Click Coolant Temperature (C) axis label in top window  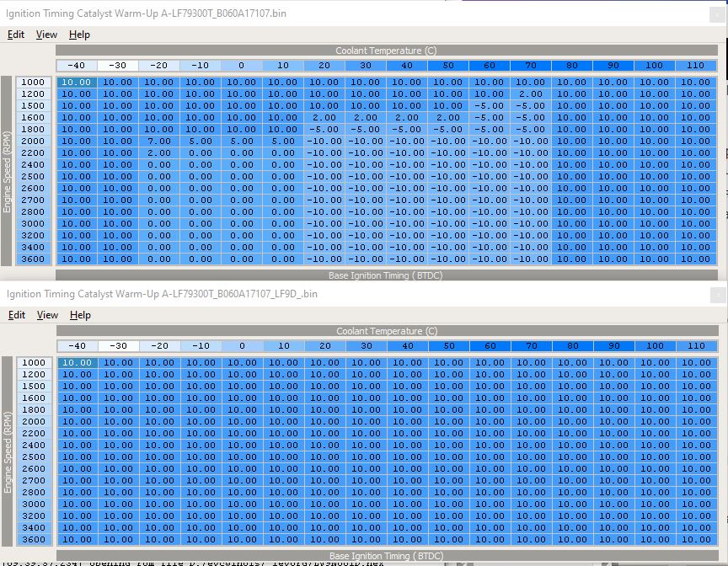click(x=386, y=50)
